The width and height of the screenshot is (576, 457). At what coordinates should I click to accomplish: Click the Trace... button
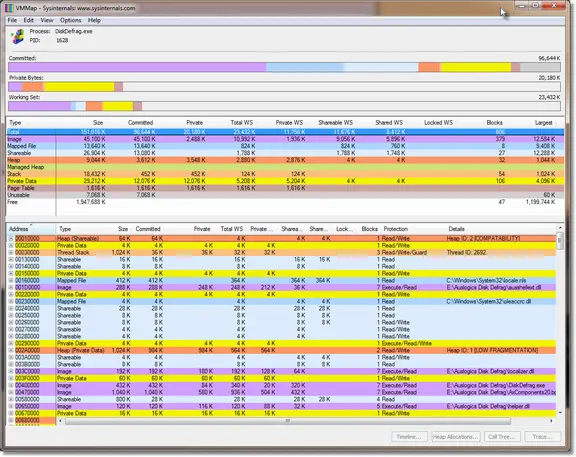click(543, 436)
